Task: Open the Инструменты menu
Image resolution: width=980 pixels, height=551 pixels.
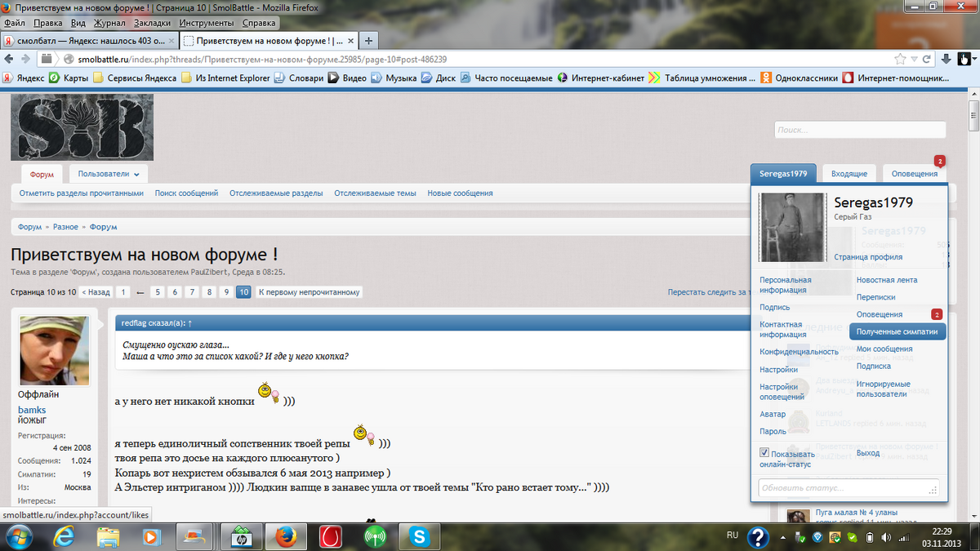Action: coord(207,23)
